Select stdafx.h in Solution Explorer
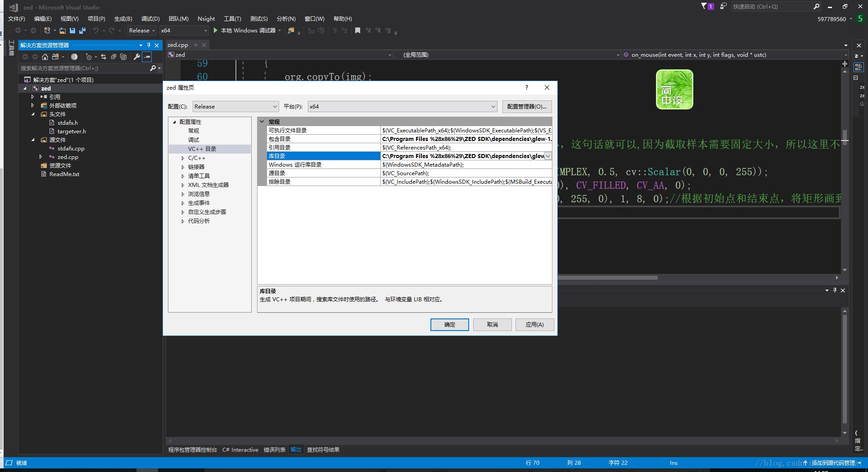This screenshot has width=868, height=472. [68, 123]
